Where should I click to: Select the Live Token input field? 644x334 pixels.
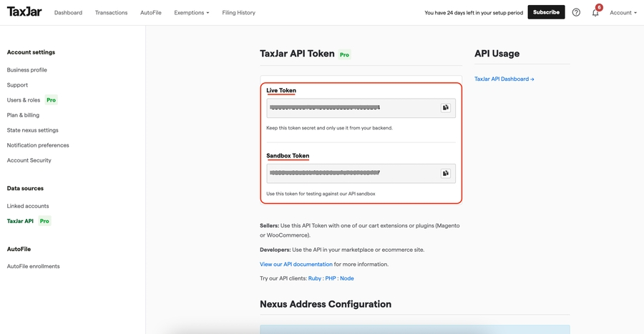(352, 108)
